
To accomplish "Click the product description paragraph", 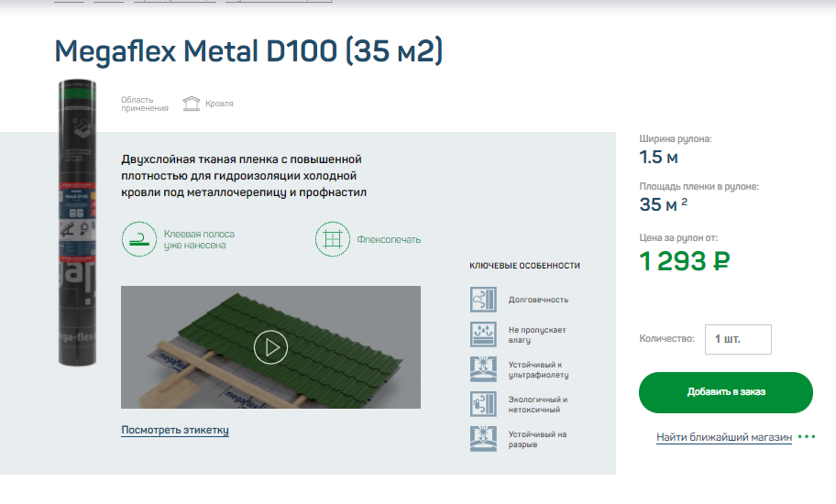I will pyautogui.click(x=244, y=176).
